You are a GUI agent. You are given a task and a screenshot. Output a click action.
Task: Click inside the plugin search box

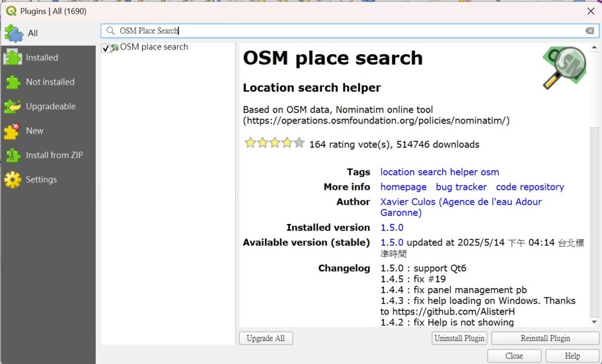[x=353, y=31]
